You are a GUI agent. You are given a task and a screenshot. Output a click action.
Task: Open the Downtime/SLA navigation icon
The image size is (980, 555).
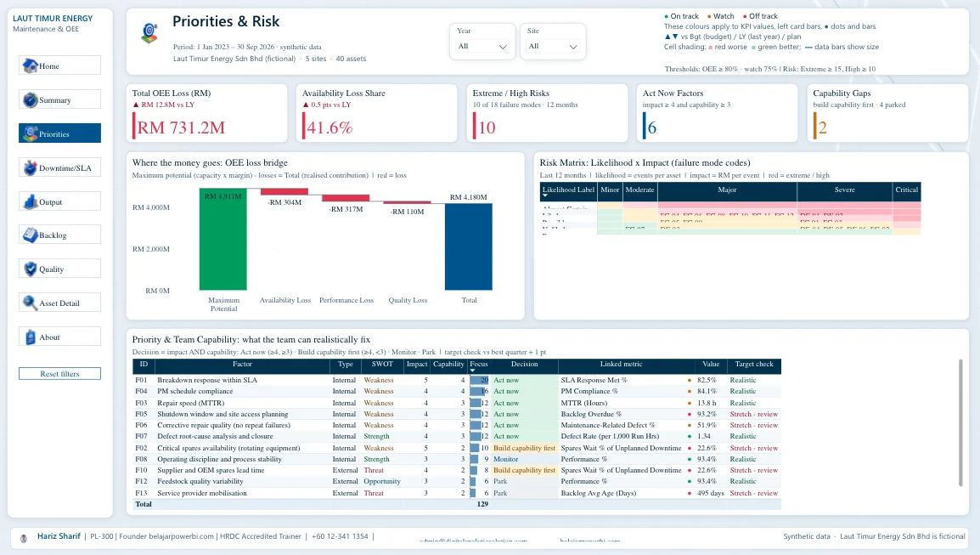(x=30, y=167)
